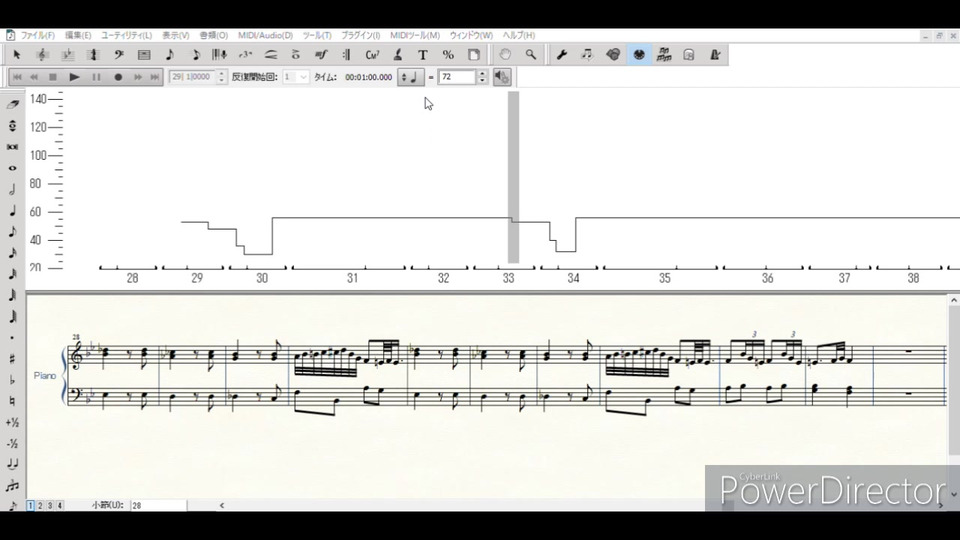Image resolution: width=960 pixels, height=540 pixels.
Task: Select the Speedy Entry tool
Action: pos(195,55)
